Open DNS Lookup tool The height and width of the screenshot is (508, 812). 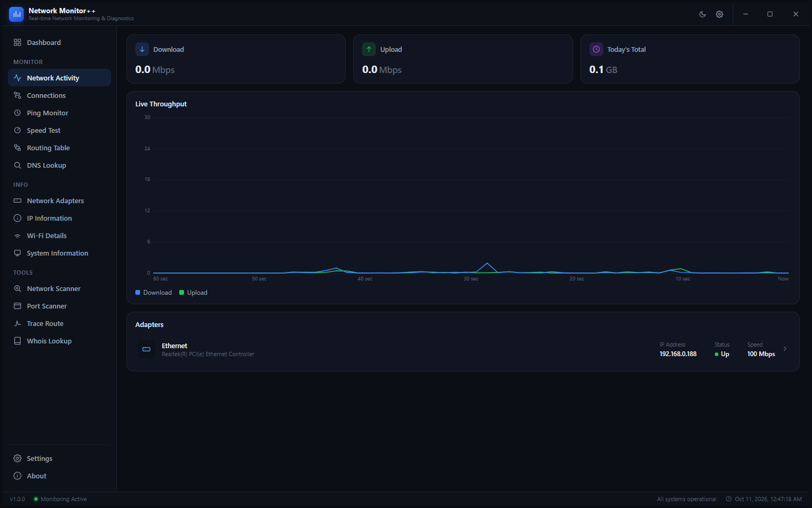click(59, 165)
